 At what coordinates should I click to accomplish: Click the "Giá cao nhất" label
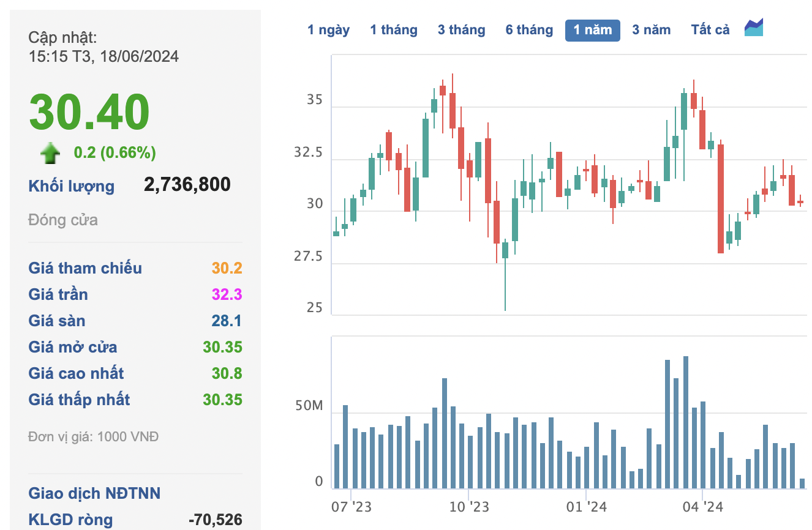[x=76, y=373]
